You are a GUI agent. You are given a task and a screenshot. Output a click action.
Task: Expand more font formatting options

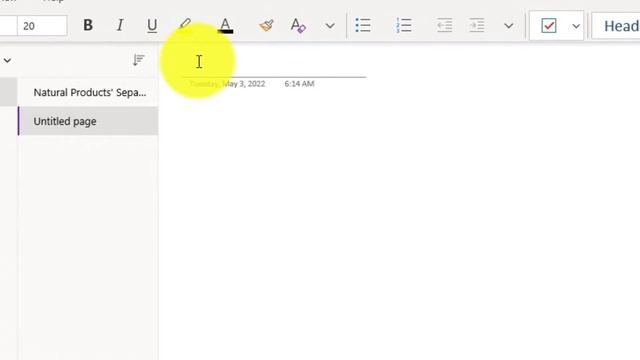330,26
